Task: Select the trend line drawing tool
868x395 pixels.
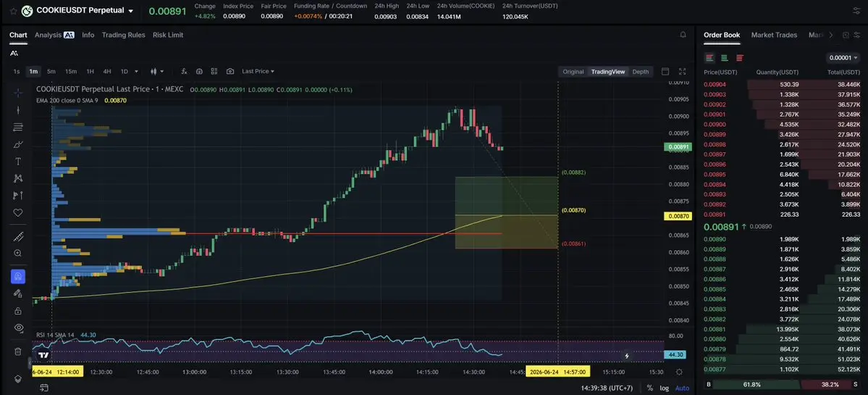Action: coord(18,109)
